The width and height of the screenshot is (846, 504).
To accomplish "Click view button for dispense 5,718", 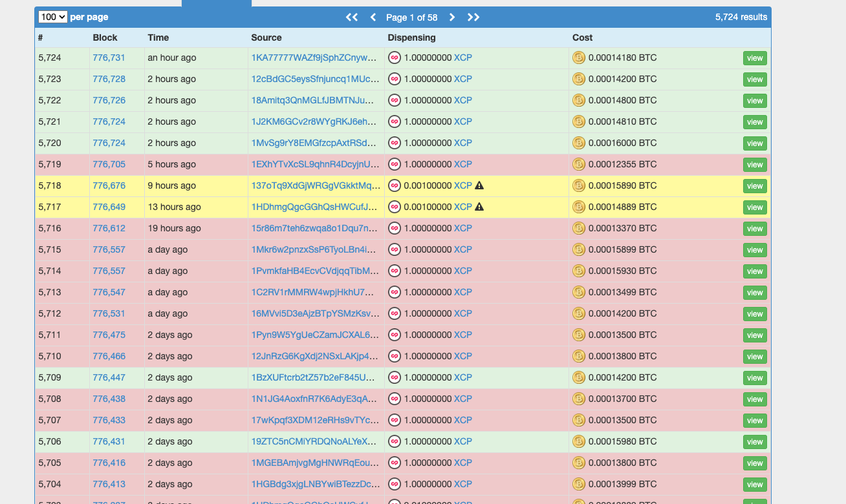I will tap(755, 186).
